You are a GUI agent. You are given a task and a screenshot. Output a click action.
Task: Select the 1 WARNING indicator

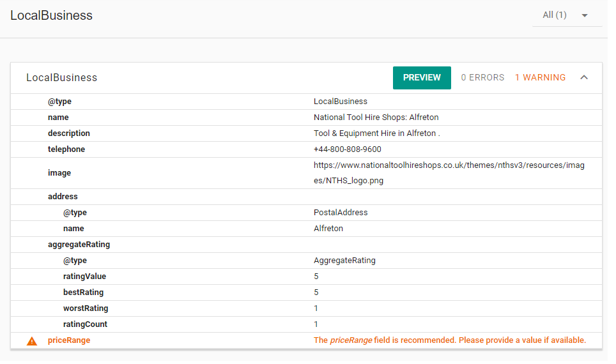(x=540, y=77)
